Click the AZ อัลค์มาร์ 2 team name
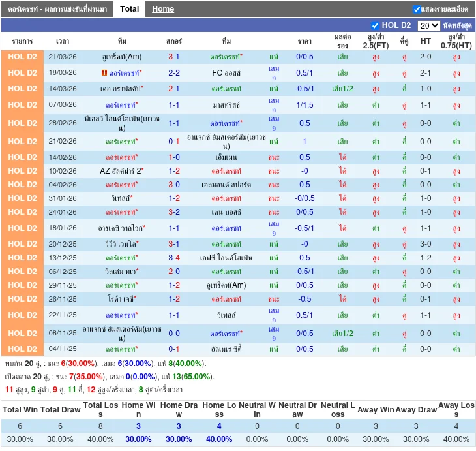 (x=121, y=171)
